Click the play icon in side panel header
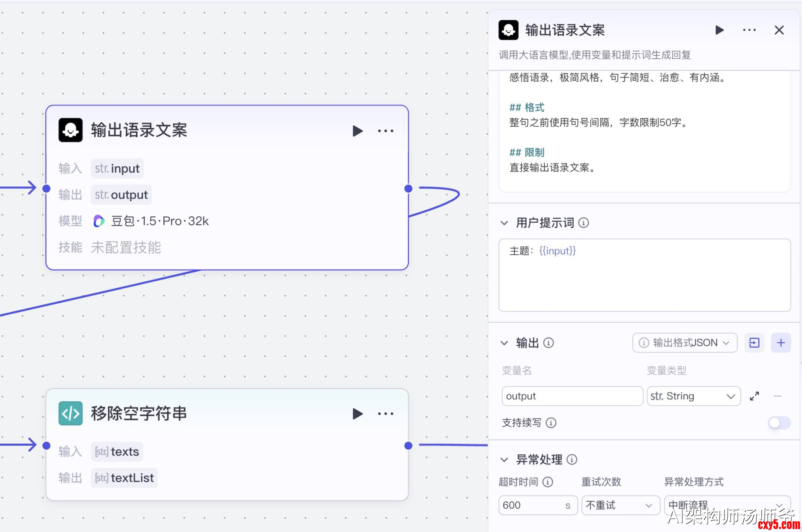Viewport: 802px width, 532px height. click(719, 30)
